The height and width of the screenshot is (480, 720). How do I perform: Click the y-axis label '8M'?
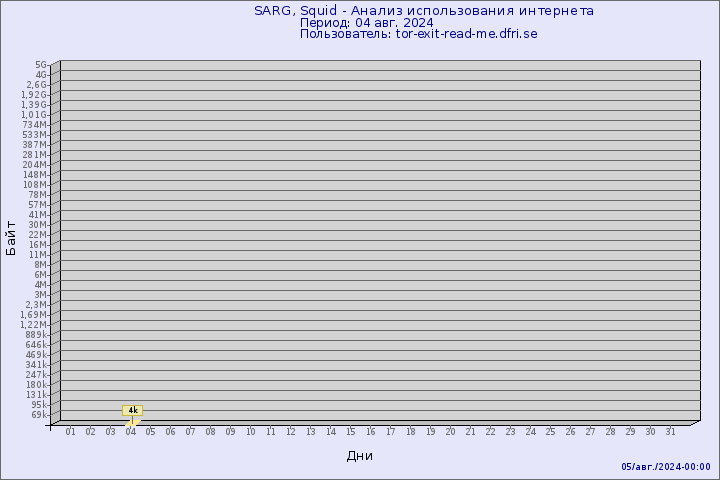point(40,265)
